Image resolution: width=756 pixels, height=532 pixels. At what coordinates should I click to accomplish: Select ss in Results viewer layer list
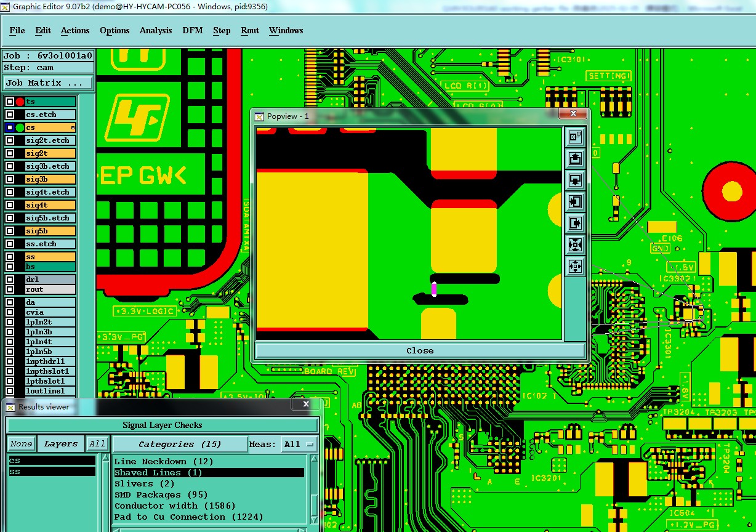point(52,472)
